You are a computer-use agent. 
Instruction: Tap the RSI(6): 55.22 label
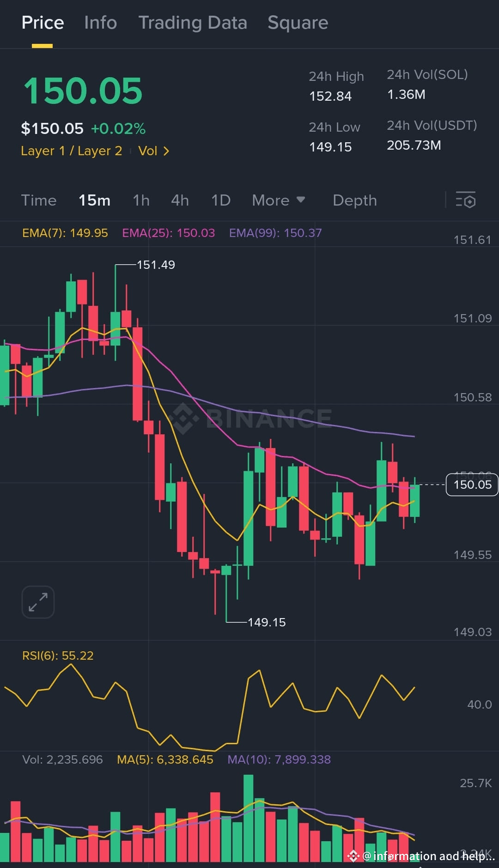(58, 656)
